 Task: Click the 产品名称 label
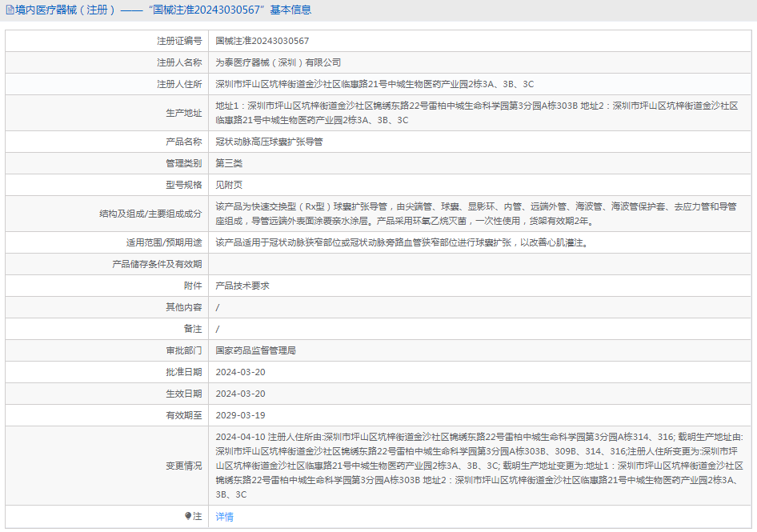(184, 142)
